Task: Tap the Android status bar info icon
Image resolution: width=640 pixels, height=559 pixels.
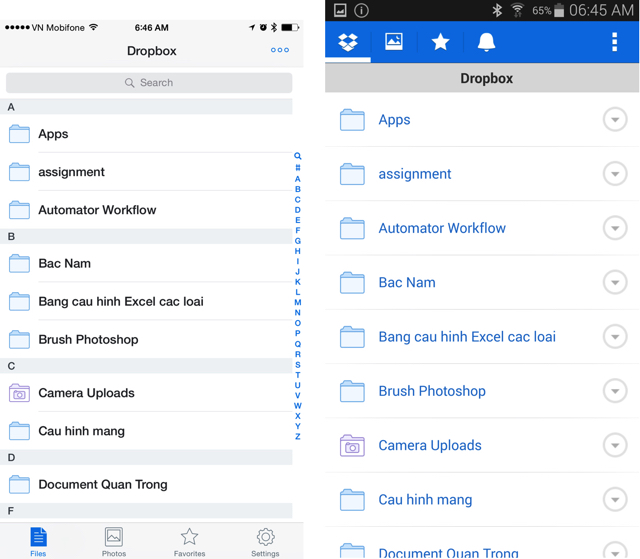Action: coord(361,10)
